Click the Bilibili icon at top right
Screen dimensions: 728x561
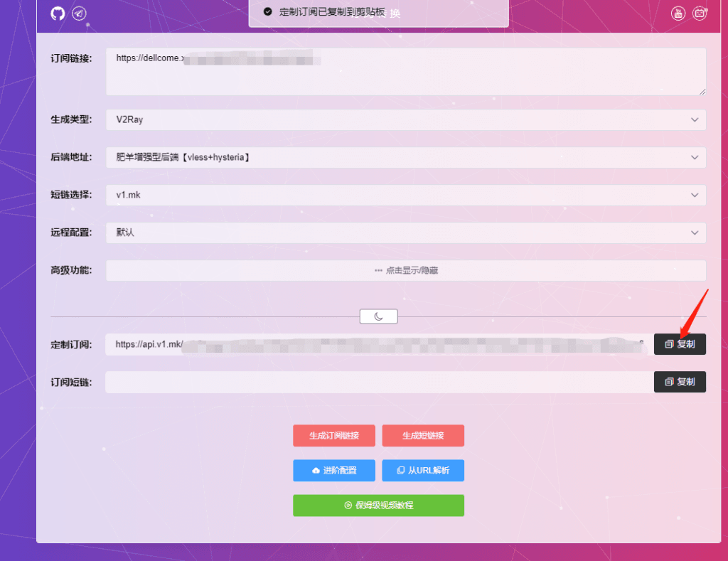700,14
